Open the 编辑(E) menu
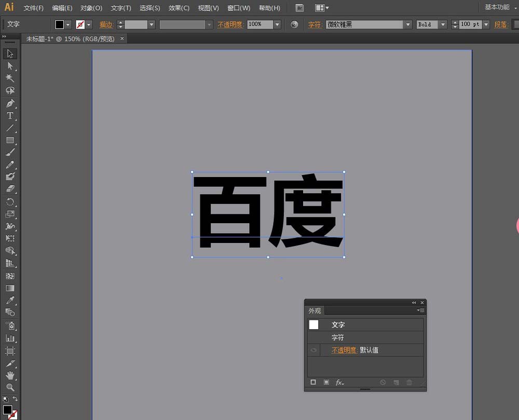 (62, 8)
